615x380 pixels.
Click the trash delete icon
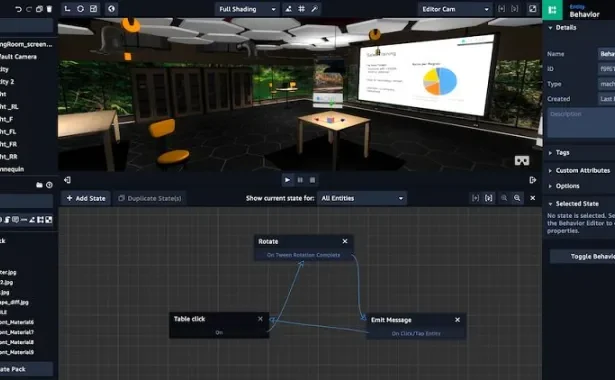[49, 9]
